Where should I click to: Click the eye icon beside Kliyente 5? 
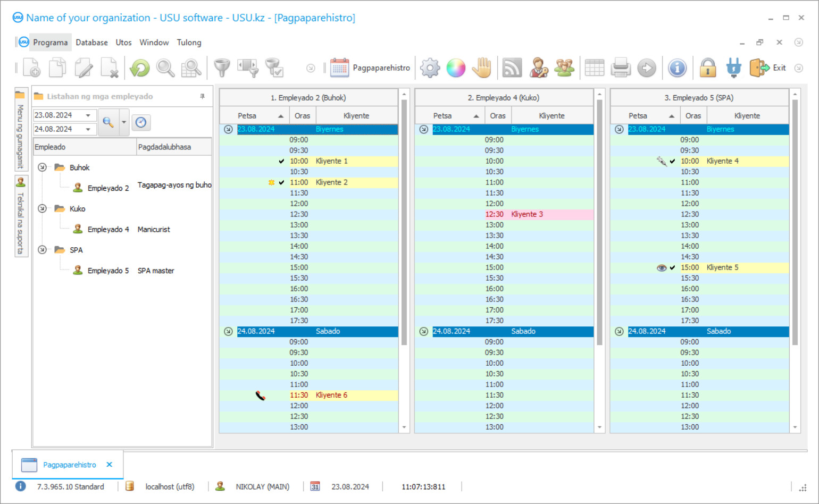[662, 267]
